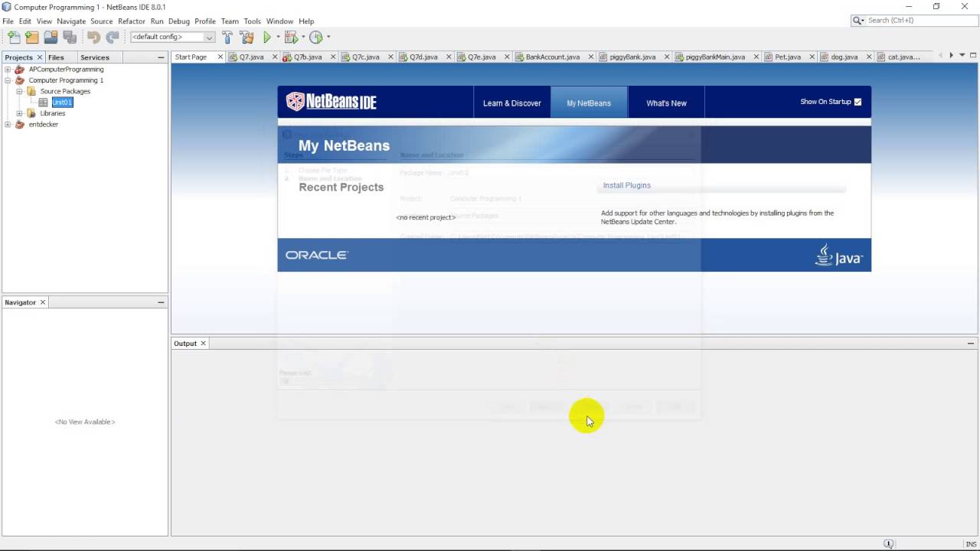Click the INS indicator in status bar
The height and width of the screenshot is (551, 980).
tap(971, 544)
